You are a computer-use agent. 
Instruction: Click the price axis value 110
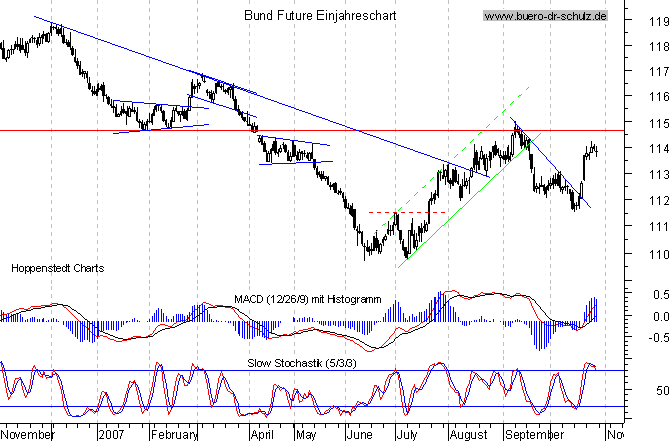pos(659,255)
